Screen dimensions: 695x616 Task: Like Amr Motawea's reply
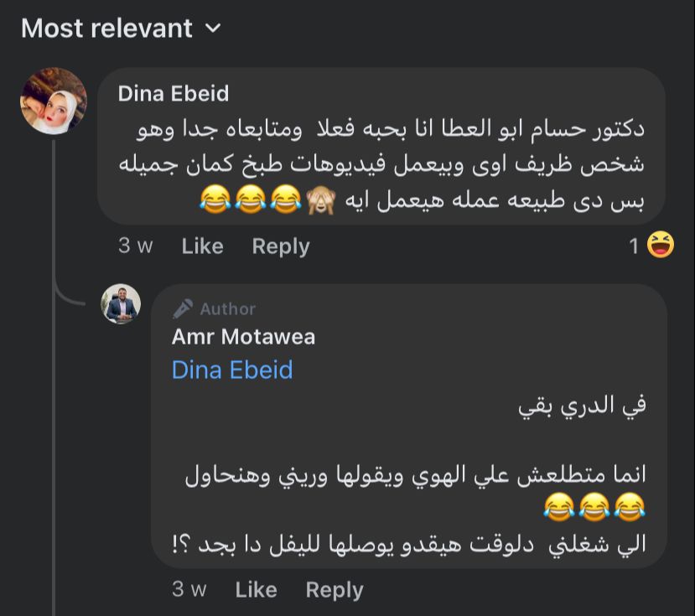pyautogui.click(x=256, y=590)
